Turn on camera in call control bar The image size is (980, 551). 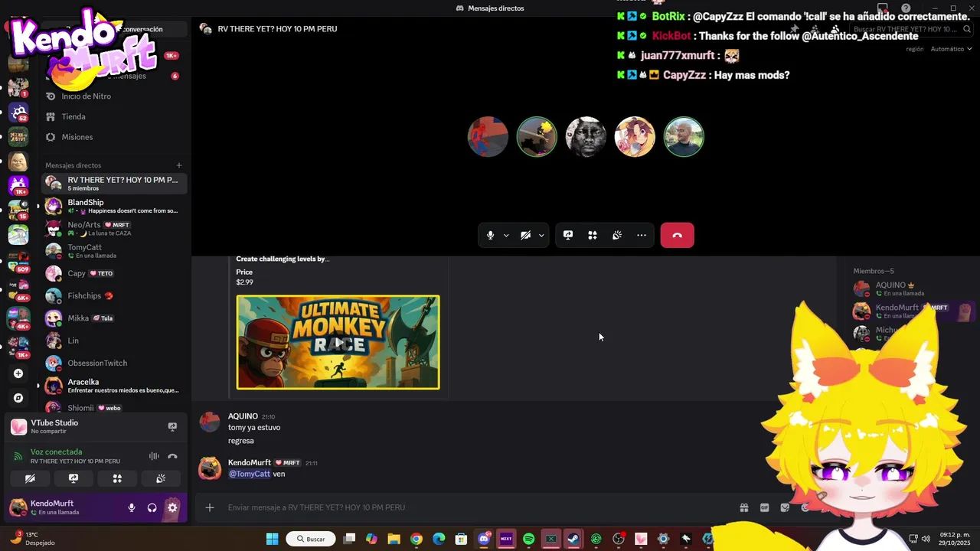point(525,235)
